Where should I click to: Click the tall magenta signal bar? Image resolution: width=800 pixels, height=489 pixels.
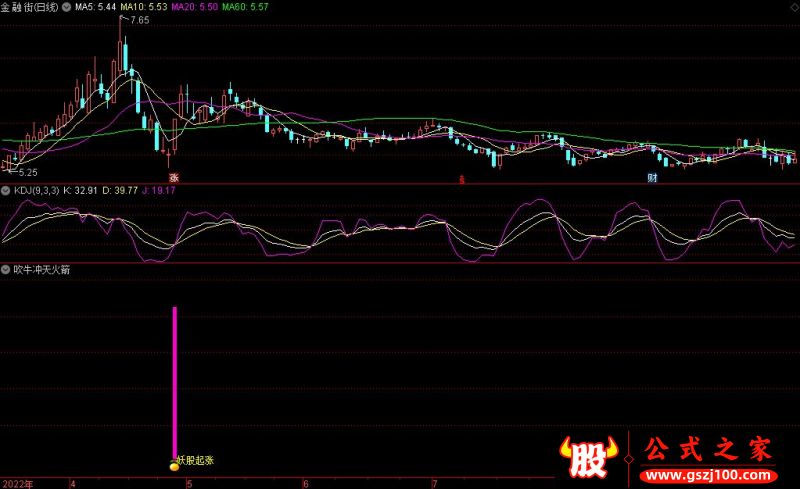(175, 380)
